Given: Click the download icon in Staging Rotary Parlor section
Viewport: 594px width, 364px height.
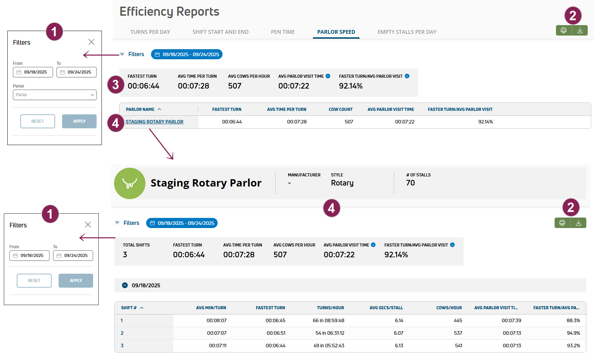Looking at the screenshot, I should [578, 223].
